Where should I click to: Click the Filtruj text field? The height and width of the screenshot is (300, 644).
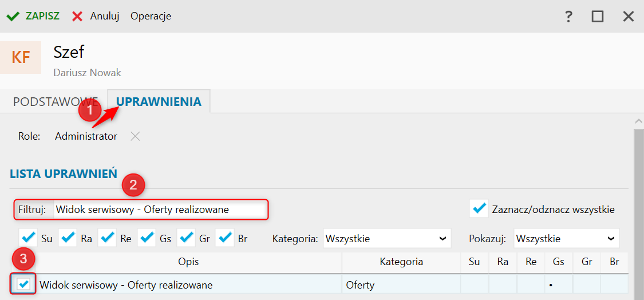pos(160,210)
